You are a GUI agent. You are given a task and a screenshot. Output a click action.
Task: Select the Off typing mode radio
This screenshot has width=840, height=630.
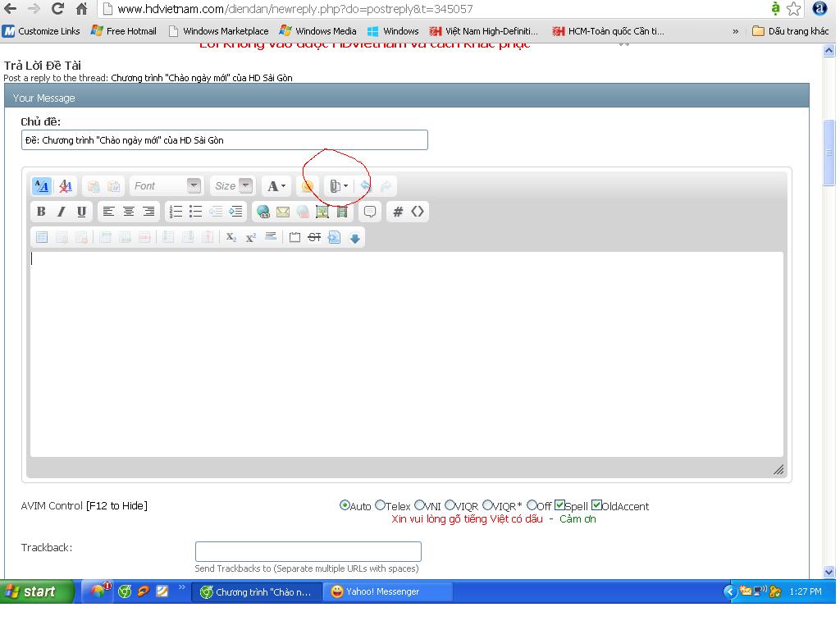click(x=532, y=505)
